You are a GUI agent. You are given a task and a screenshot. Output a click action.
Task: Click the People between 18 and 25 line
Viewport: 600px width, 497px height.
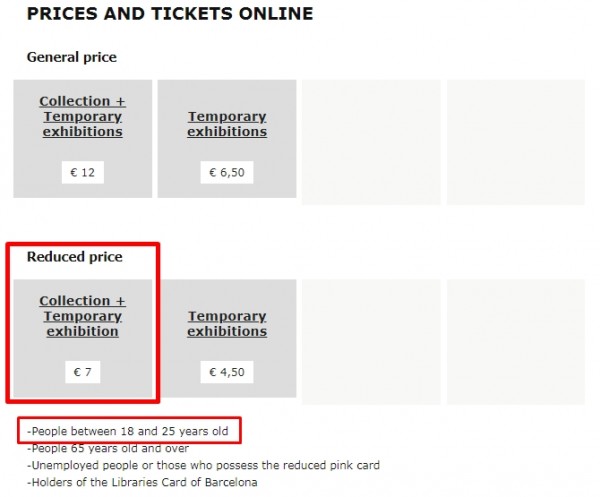[128, 431]
